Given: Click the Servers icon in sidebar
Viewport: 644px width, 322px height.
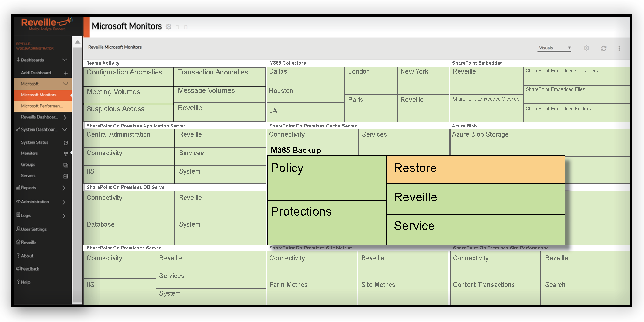Looking at the screenshot, I should (x=66, y=176).
